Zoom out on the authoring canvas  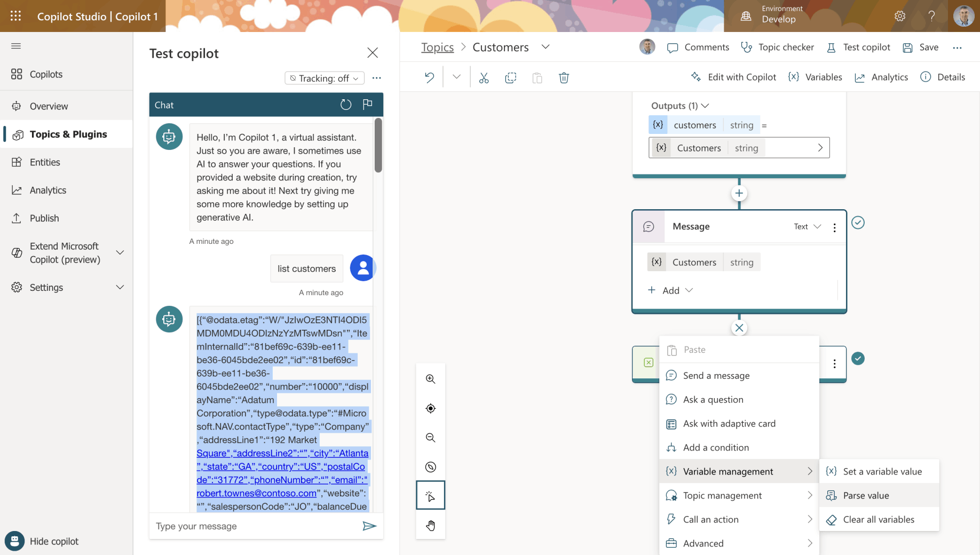[431, 438]
